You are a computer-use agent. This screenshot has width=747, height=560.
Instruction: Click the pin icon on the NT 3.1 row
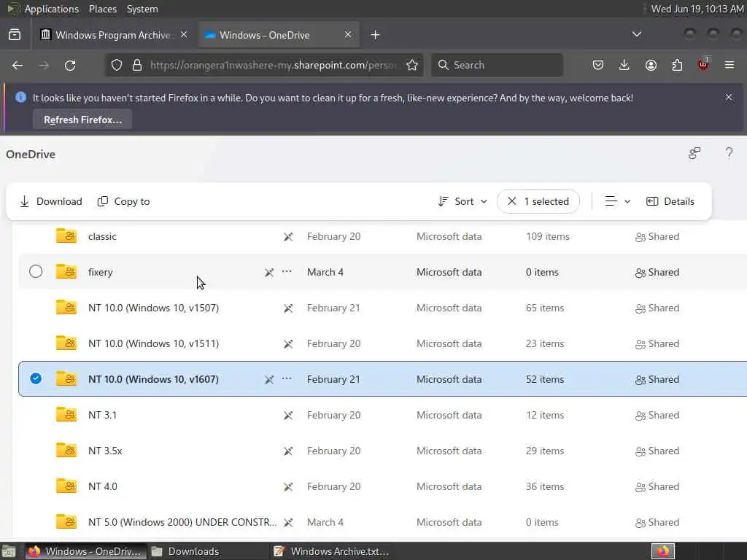click(x=288, y=415)
